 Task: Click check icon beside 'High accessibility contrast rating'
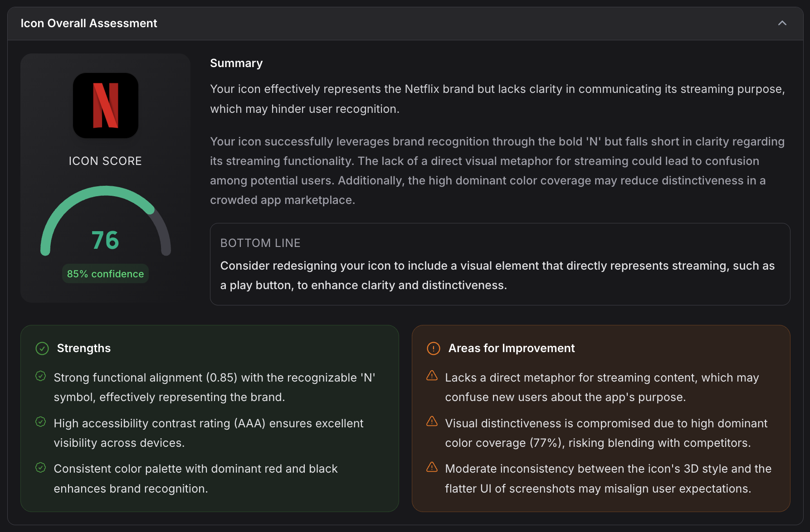pos(41,422)
